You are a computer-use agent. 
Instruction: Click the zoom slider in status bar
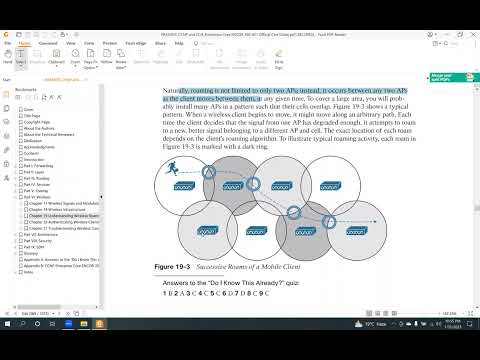(418, 313)
